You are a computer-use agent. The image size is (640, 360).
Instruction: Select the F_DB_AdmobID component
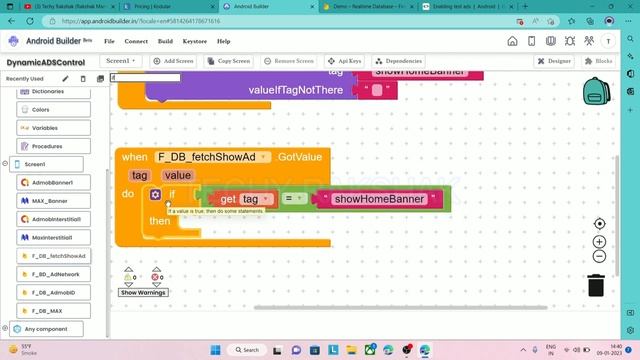click(53, 292)
